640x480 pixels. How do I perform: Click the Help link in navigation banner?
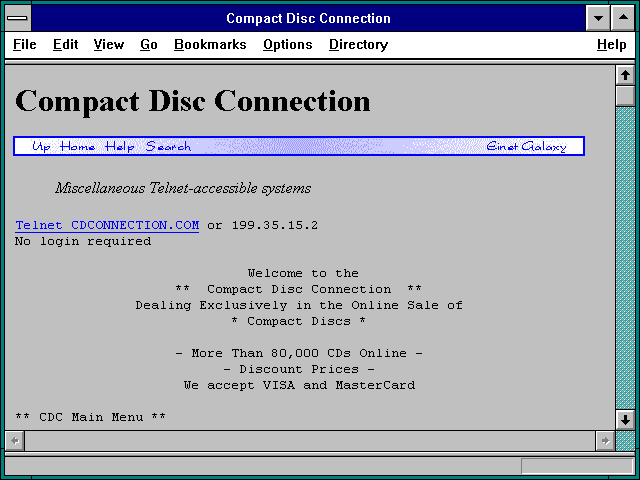click(119, 146)
